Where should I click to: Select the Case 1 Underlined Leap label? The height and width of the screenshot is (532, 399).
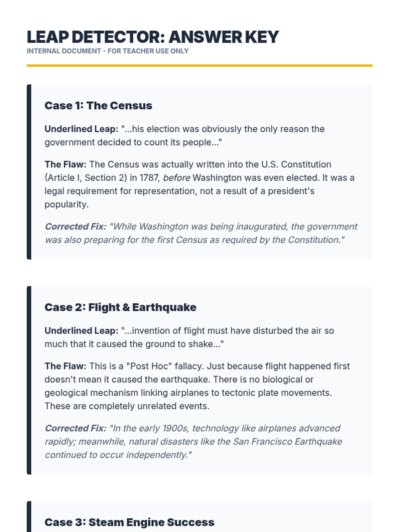click(x=81, y=129)
